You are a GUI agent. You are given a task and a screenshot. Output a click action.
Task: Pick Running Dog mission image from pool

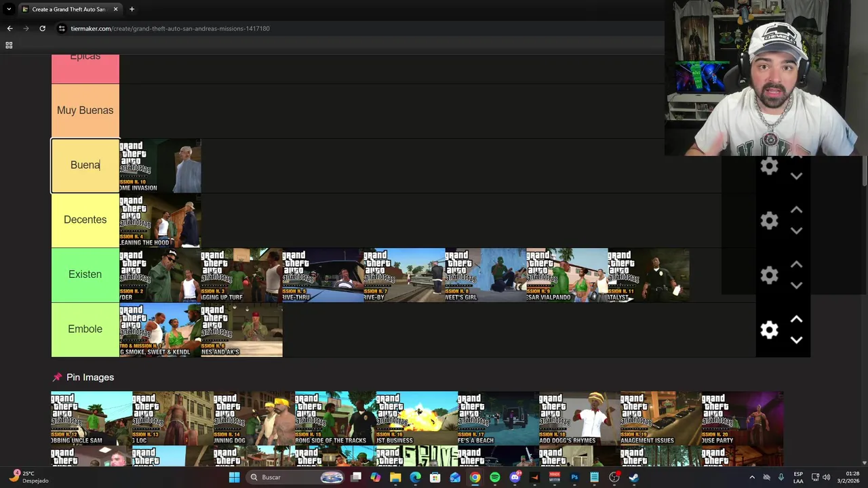(x=254, y=418)
